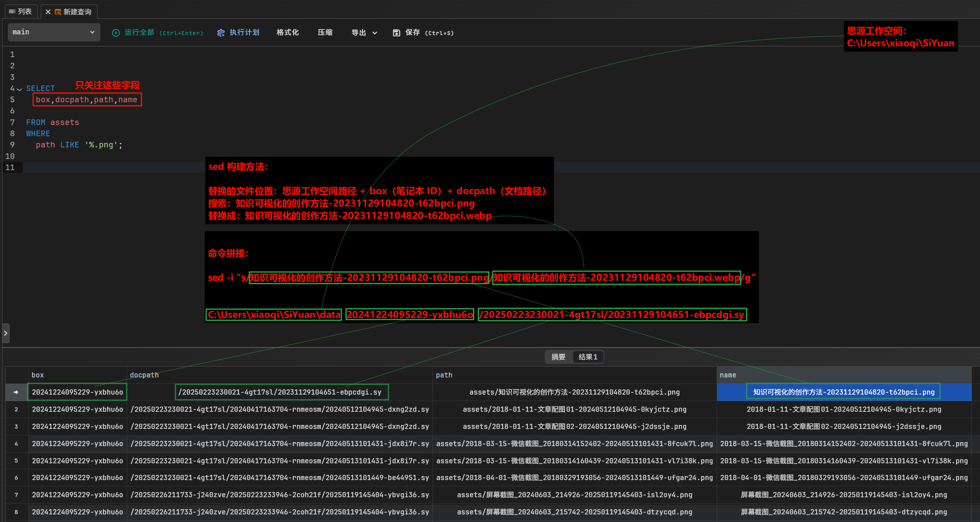Select the name cell in row 2

pos(844,409)
